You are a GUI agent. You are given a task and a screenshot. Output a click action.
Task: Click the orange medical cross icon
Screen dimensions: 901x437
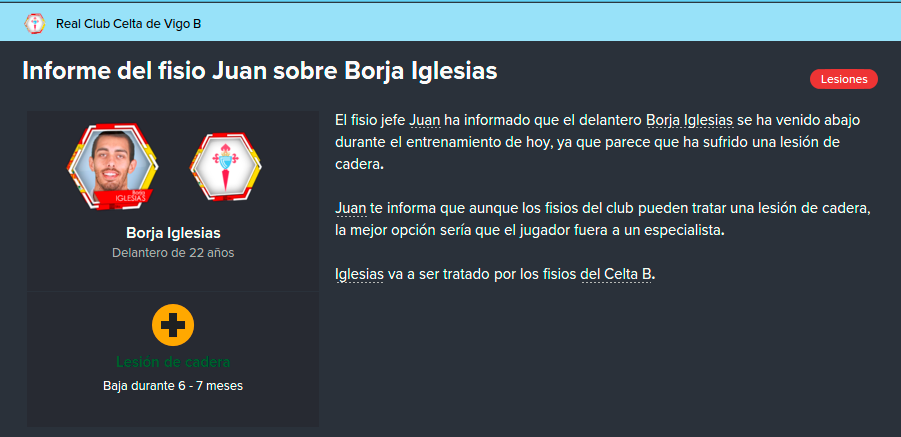click(173, 325)
